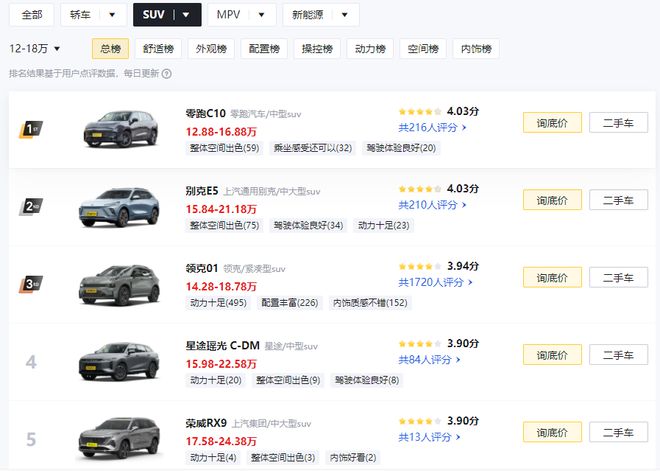The image size is (660, 471).
Task: Switch to the 外观榜 ranking tab
Action: (x=211, y=48)
